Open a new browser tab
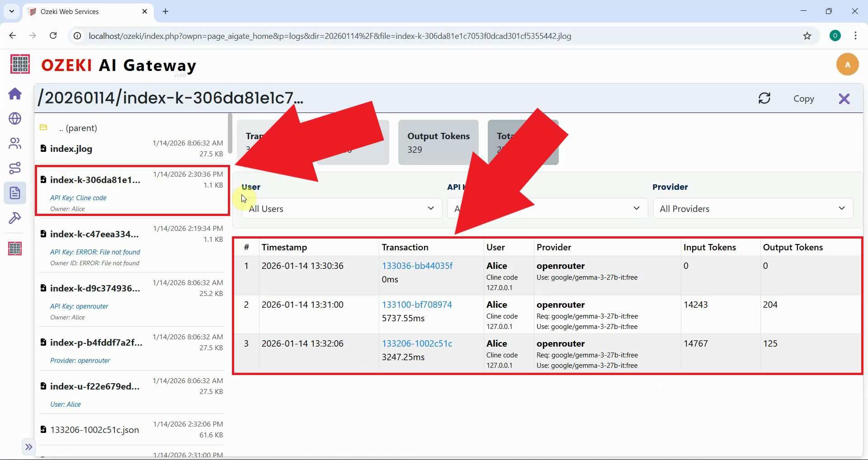This screenshot has height=460, width=868. pyautogui.click(x=165, y=11)
